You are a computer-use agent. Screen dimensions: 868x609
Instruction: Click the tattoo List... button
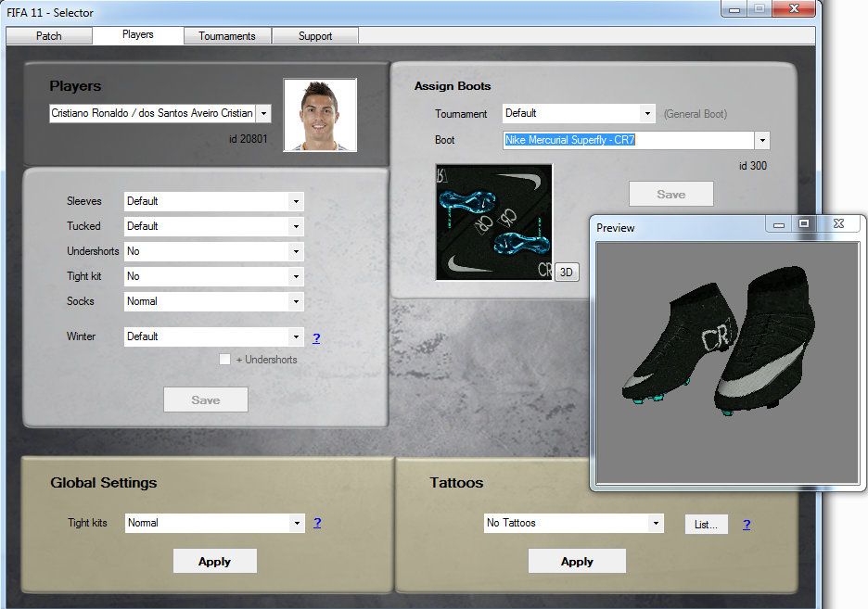707,524
